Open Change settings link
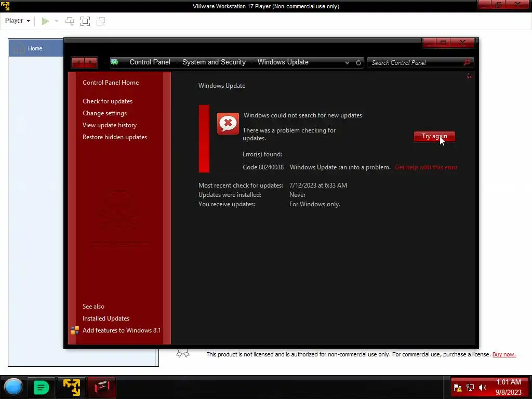 point(104,113)
